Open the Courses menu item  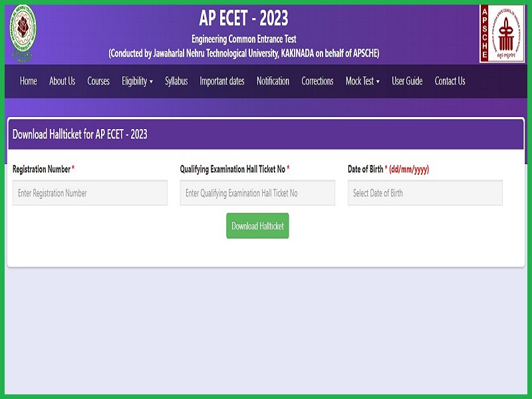(x=98, y=81)
